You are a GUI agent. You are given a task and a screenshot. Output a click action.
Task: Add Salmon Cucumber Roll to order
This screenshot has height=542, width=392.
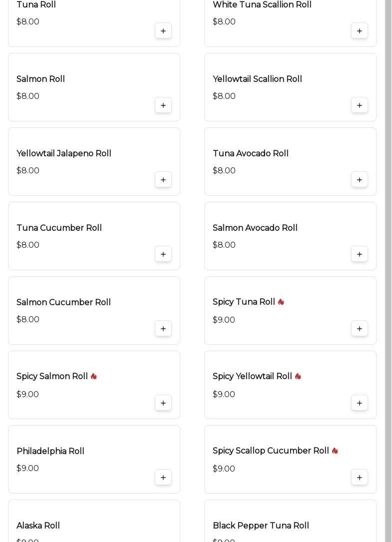[x=163, y=329]
